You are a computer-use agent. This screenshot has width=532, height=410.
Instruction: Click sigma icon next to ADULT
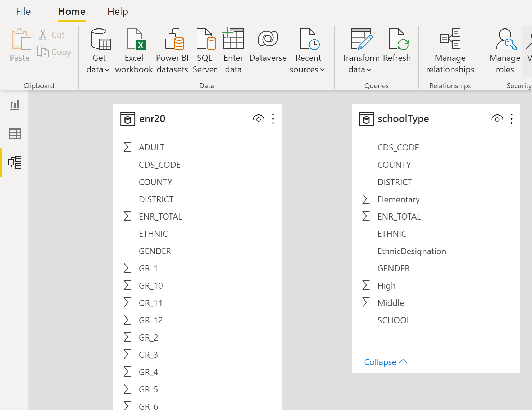point(127,147)
